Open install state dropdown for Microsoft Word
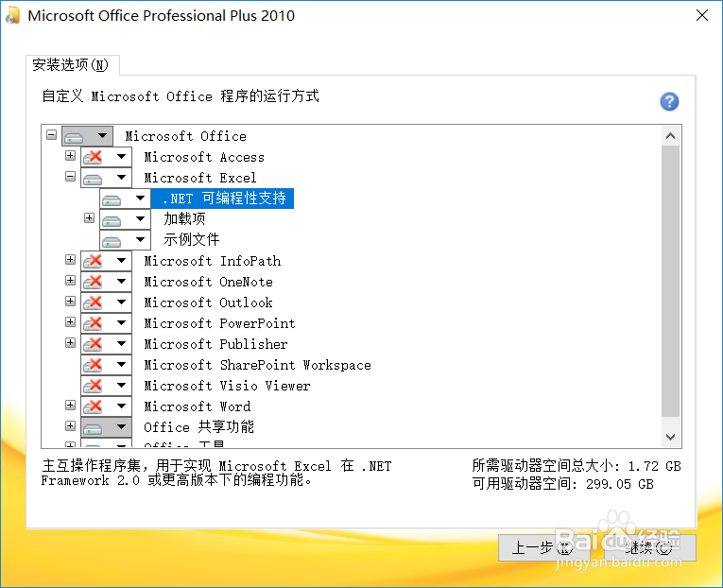The image size is (723, 588). pyautogui.click(x=106, y=406)
